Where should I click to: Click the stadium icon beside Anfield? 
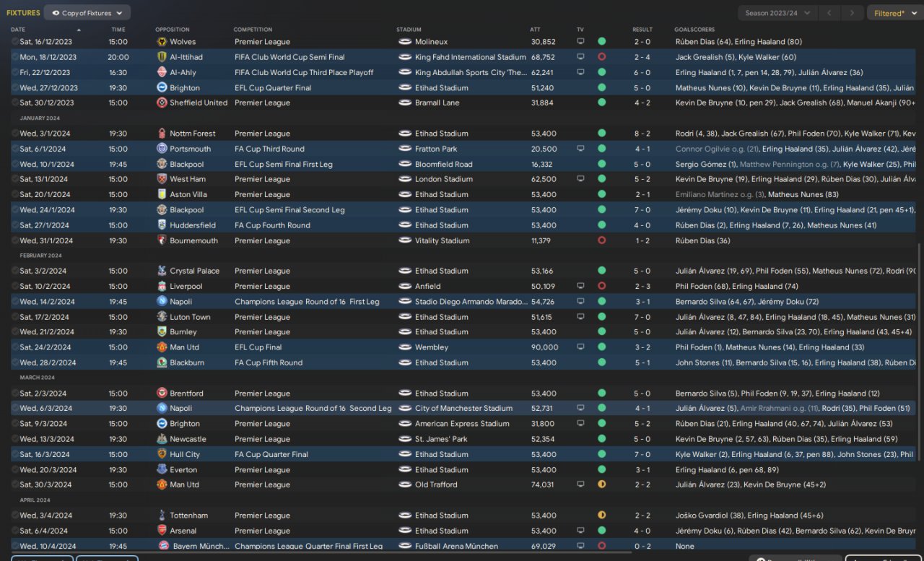coord(405,286)
